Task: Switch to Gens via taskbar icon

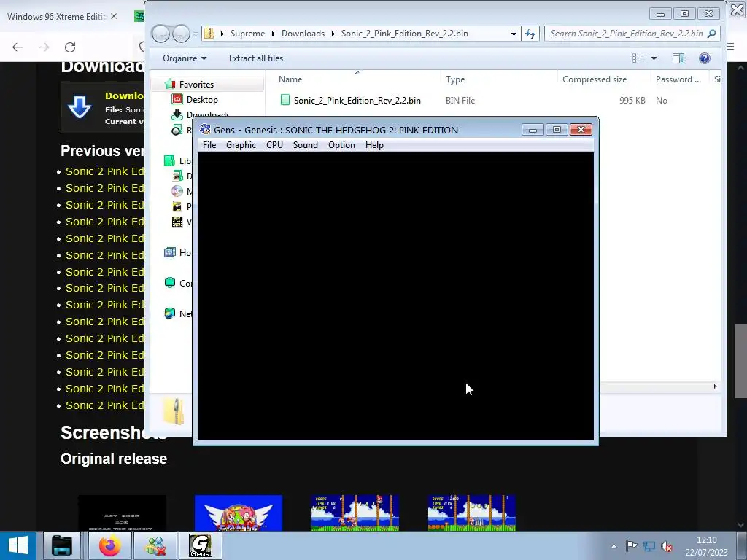Action: click(200, 545)
